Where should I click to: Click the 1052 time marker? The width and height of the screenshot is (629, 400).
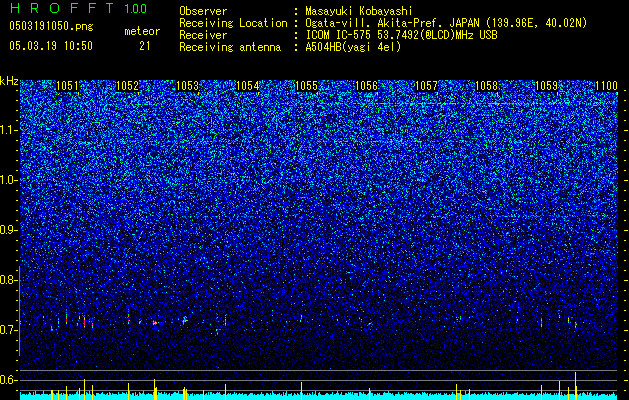pos(127,86)
